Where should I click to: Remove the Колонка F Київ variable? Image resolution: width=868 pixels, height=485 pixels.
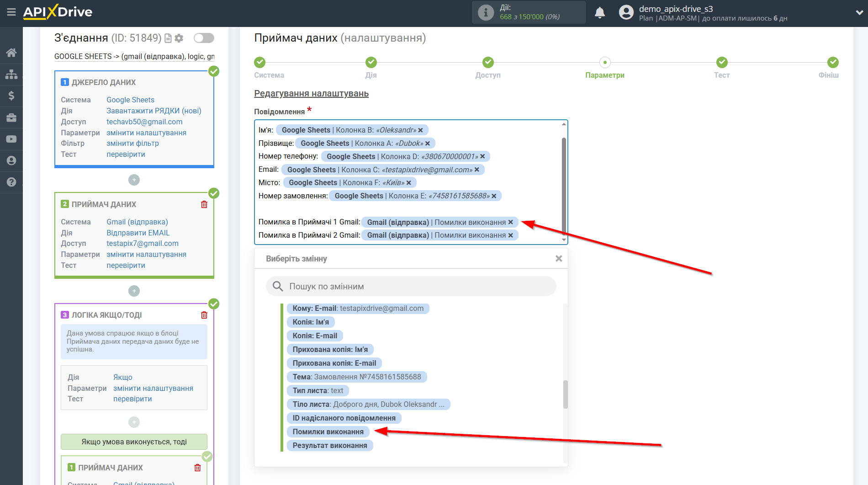[409, 183]
